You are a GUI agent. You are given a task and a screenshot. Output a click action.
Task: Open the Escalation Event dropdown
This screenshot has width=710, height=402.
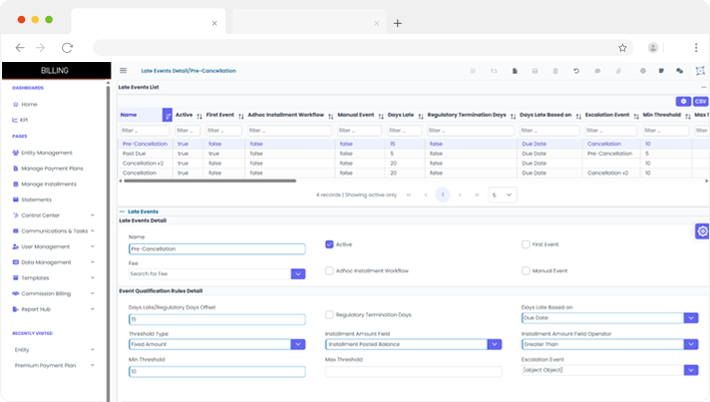(691, 370)
